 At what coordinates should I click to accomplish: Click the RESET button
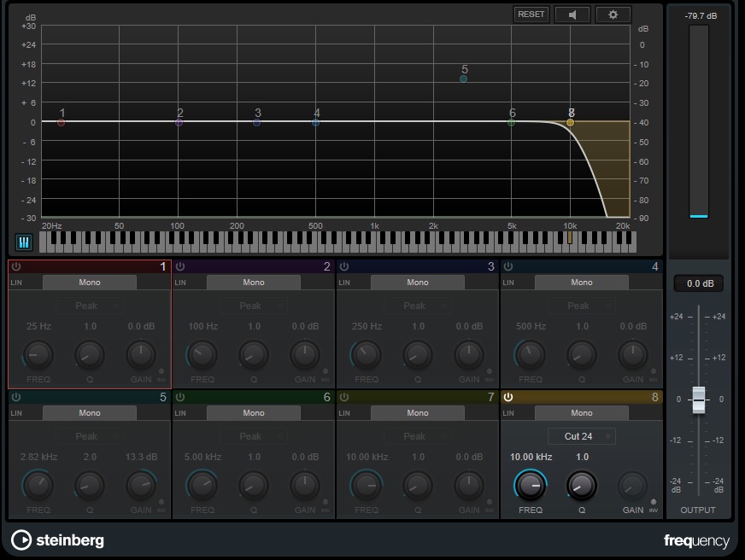[531, 15]
